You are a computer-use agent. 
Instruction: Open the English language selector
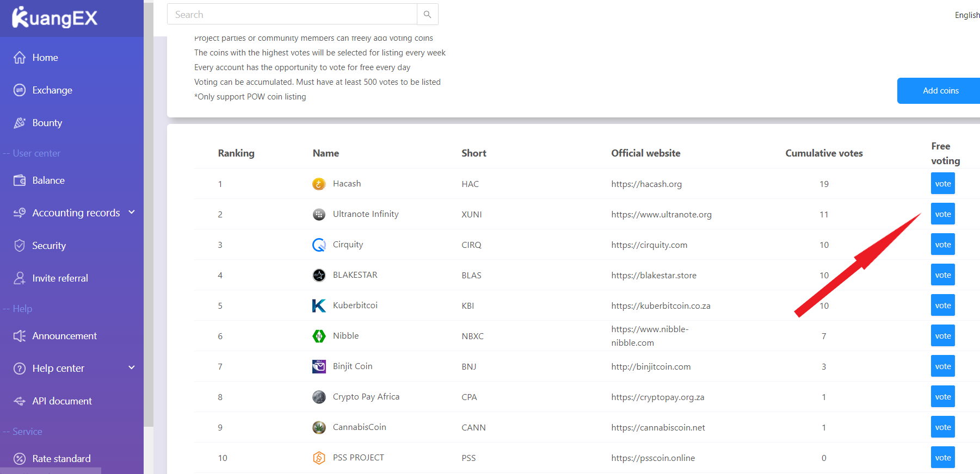click(967, 15)
